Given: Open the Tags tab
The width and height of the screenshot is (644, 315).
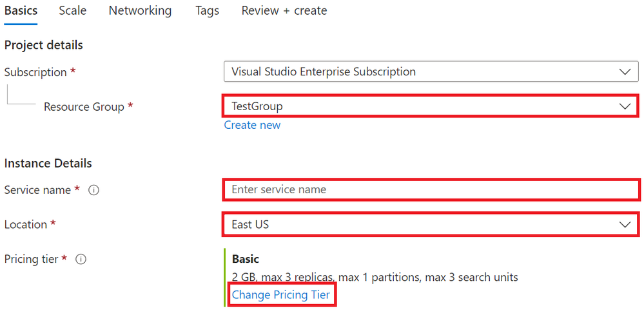Looking at the screenshot, I should 207,11.
